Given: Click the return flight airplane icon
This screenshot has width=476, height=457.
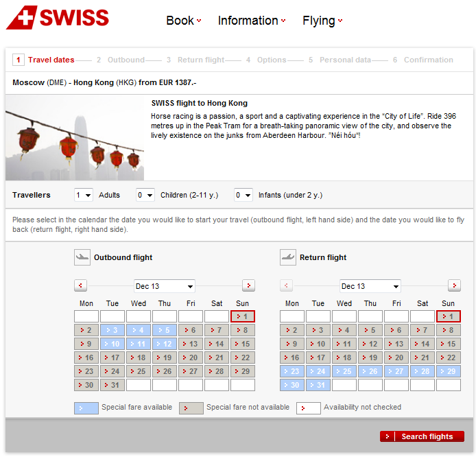Looking at the screenshot, I should (287, 257).
